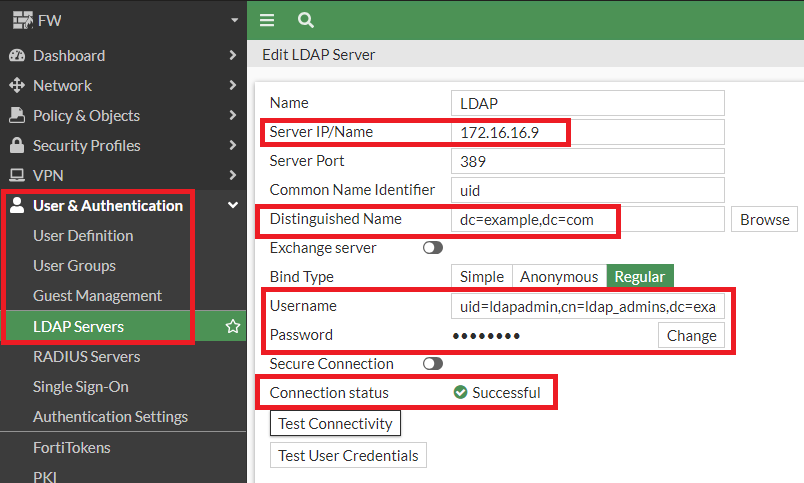Click the Edit LDAP Server title text
The width and height of the screenshot is (804, 483).
point(318,54)
